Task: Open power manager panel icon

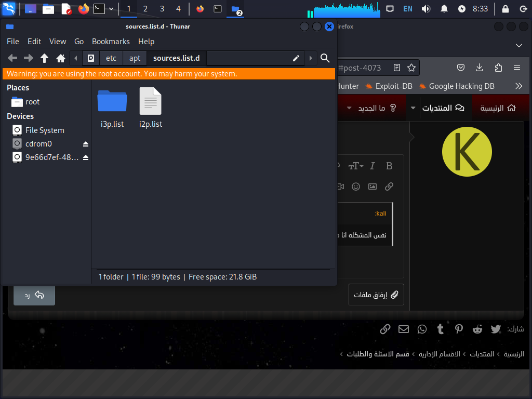Action: coord(462,9)
